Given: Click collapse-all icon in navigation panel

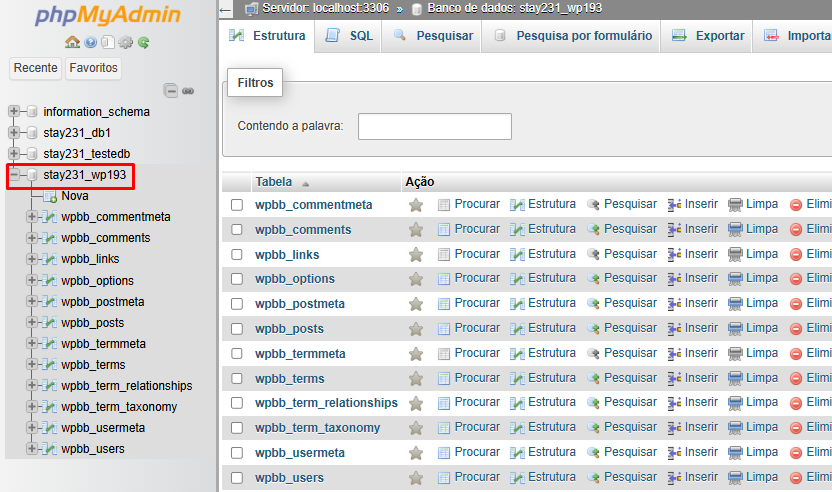Looking at the screenshot, I should point(170,91).
